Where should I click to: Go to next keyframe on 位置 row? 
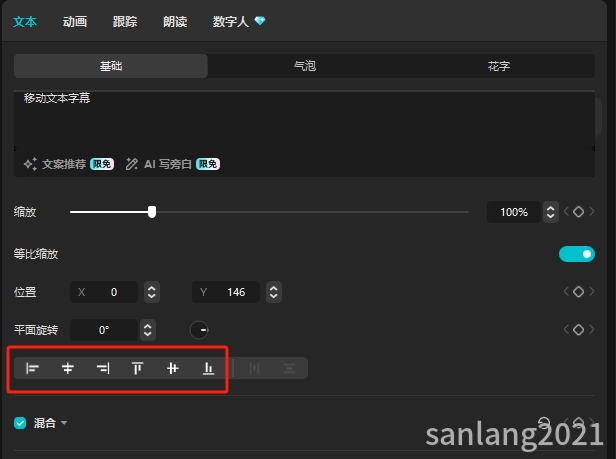[x=592, y=292]
